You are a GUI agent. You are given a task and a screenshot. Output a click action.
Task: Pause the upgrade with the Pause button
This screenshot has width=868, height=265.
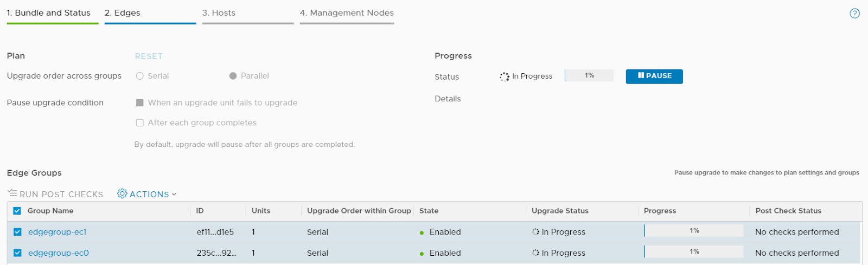click(x=654, y=76)
